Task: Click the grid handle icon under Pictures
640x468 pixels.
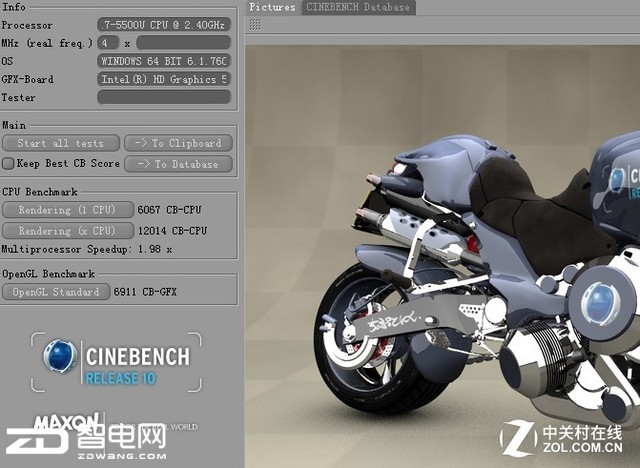Action: point(256,25)
